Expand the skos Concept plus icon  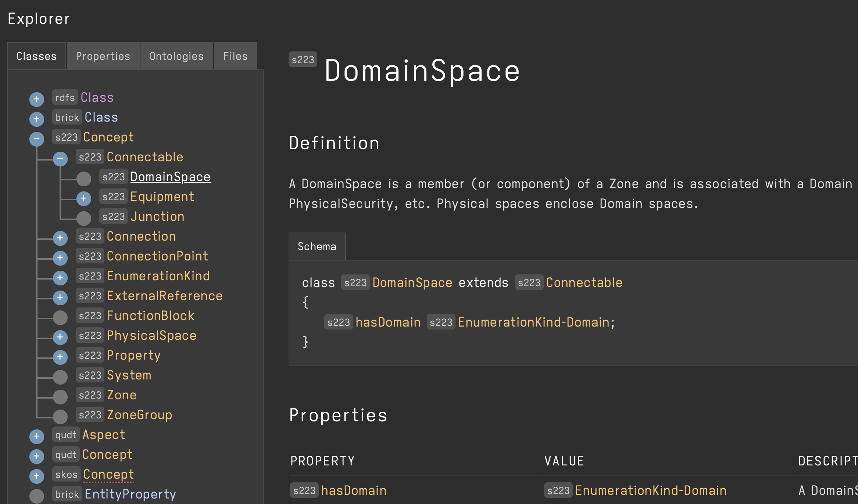pos(36,476)
